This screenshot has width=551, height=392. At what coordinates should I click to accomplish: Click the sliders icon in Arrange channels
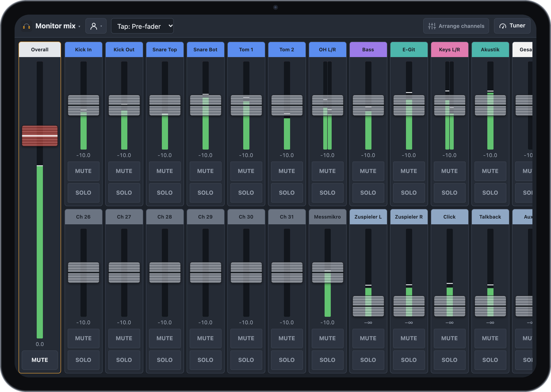tap(432, 26)
